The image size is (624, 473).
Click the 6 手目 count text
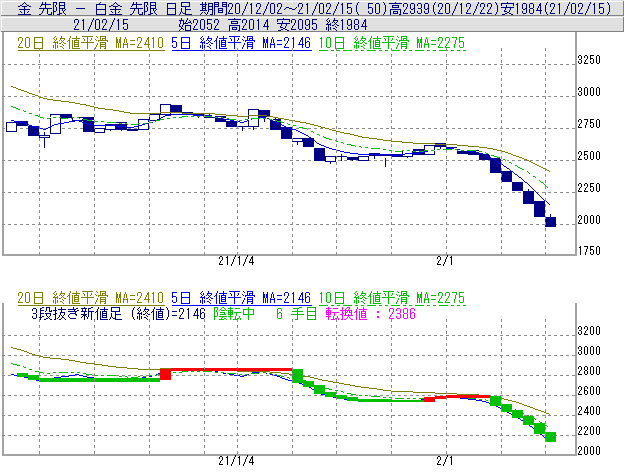pos(296,314)
